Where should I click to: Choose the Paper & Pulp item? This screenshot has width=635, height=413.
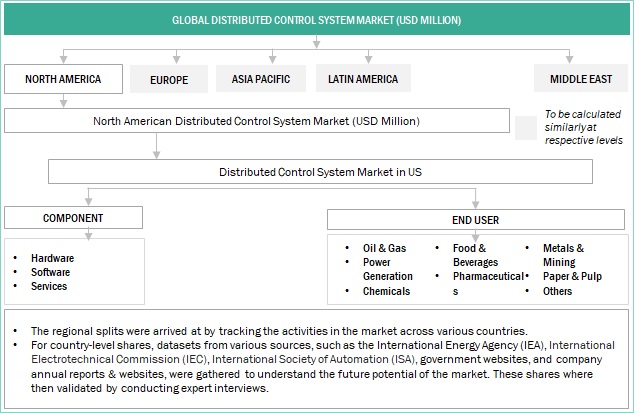[572, 276]
